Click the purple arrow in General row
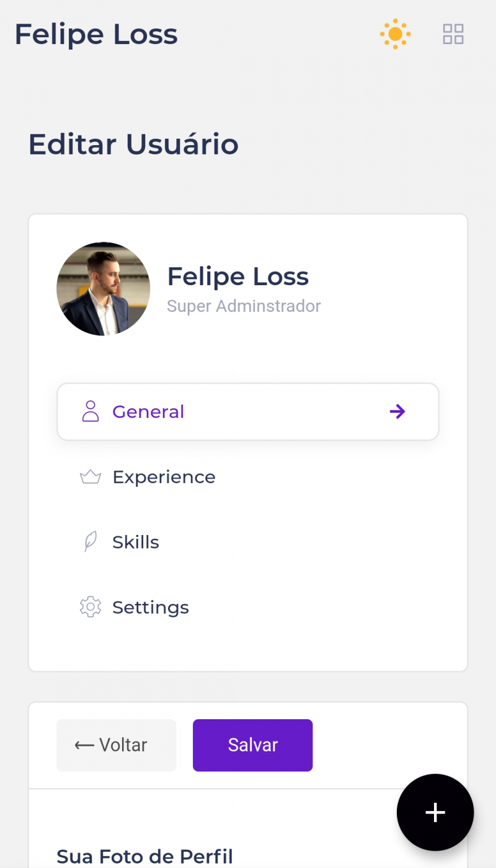The width and height of the screenshot is (496, 868). tap(397, 412)
